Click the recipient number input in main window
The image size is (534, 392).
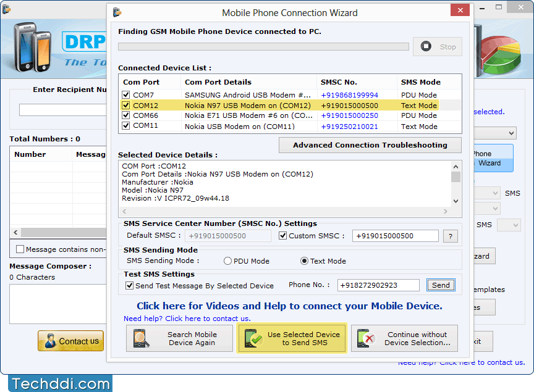pos(63,110)
